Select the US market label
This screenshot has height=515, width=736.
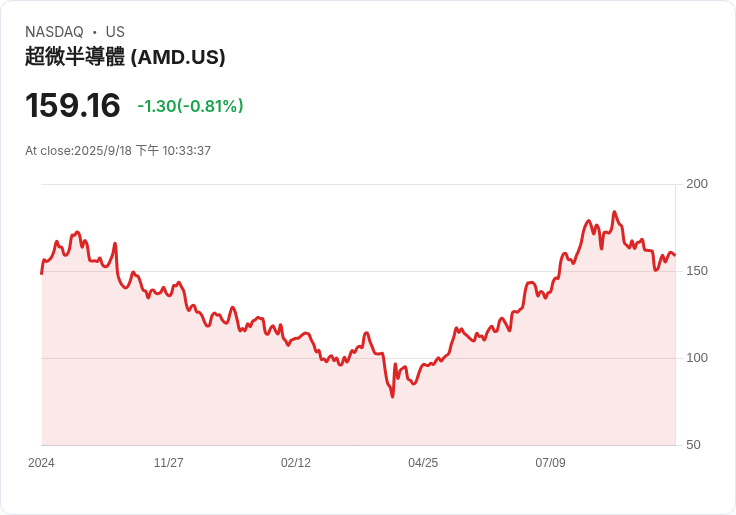click(x=115, y=32)
